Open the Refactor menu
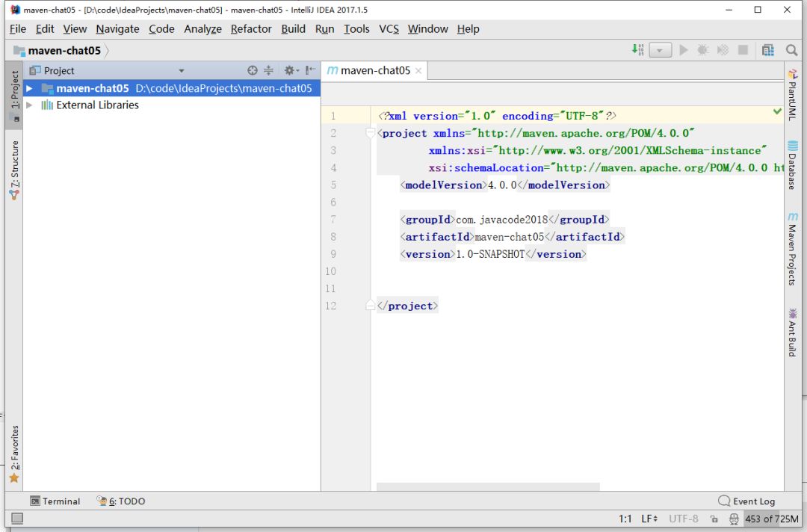Viewport: 807px width, 532px height. (251, 29)
